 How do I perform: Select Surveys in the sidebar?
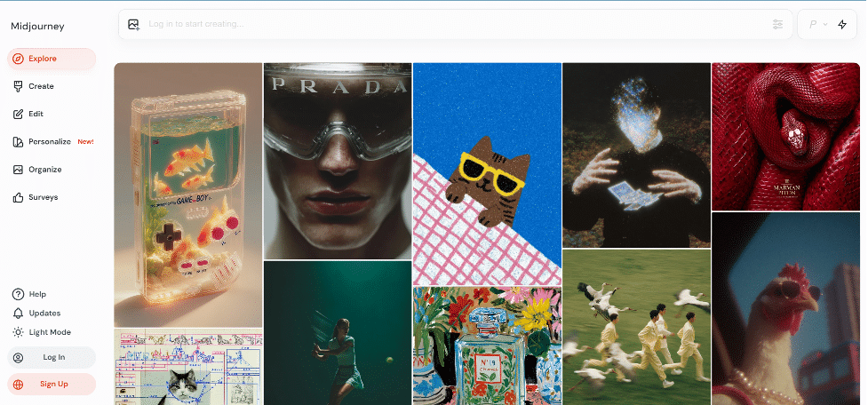[x=52, y=197]
